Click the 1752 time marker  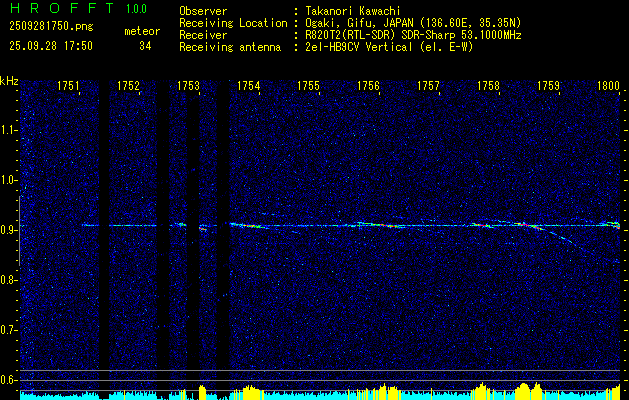(128, 85)
